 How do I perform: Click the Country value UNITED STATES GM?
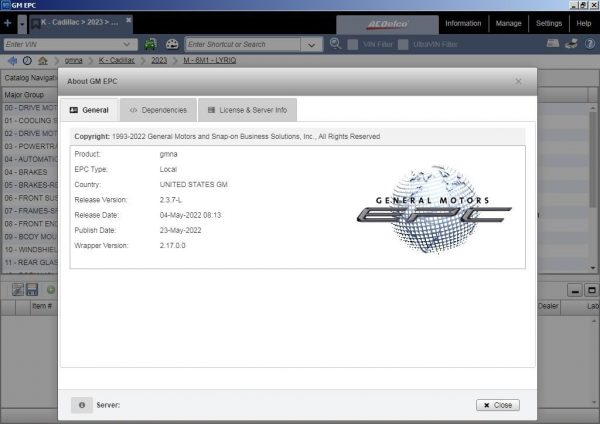194,184
